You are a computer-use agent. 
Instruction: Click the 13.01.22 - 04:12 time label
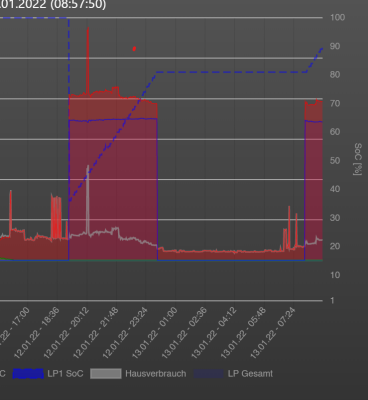click(214, 333)
